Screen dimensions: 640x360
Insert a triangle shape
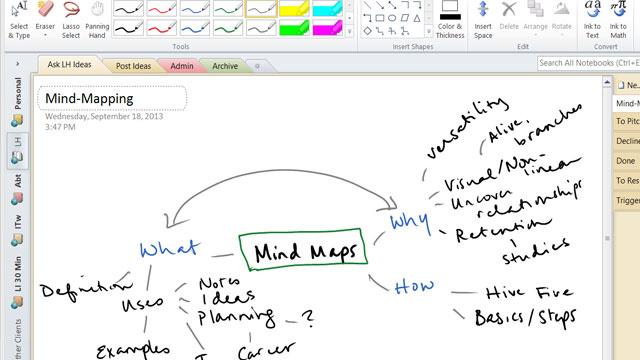click(x=417, y=18)
